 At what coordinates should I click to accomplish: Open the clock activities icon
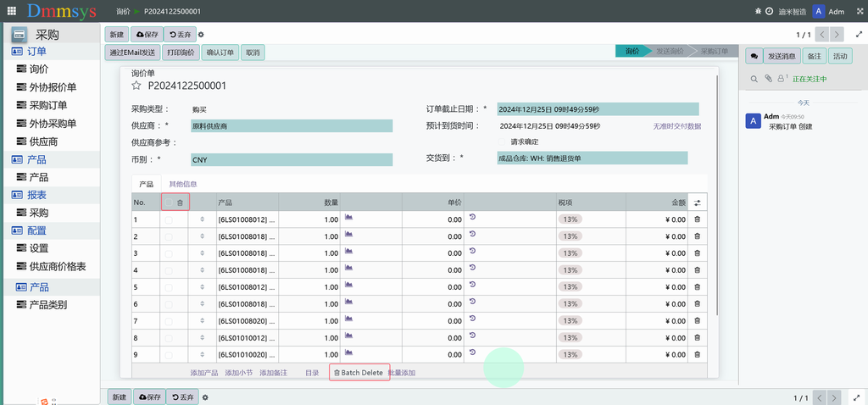pyautogui.click(x=769, y=12)
